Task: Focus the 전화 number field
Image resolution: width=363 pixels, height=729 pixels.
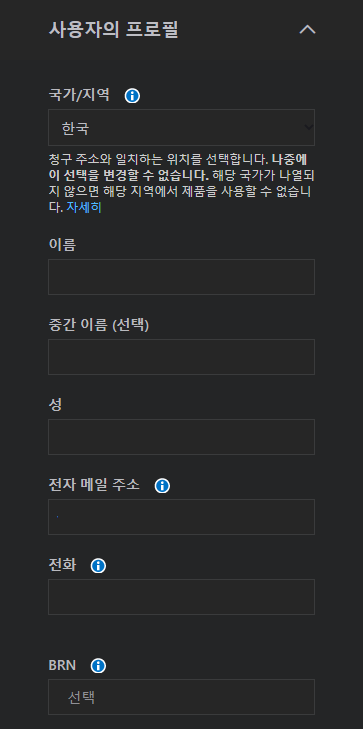Action: 181,597
